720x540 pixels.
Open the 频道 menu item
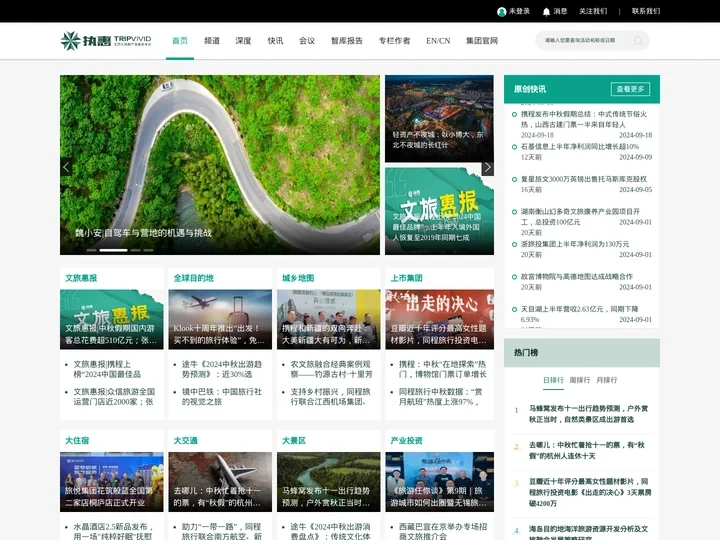[212, 41]
